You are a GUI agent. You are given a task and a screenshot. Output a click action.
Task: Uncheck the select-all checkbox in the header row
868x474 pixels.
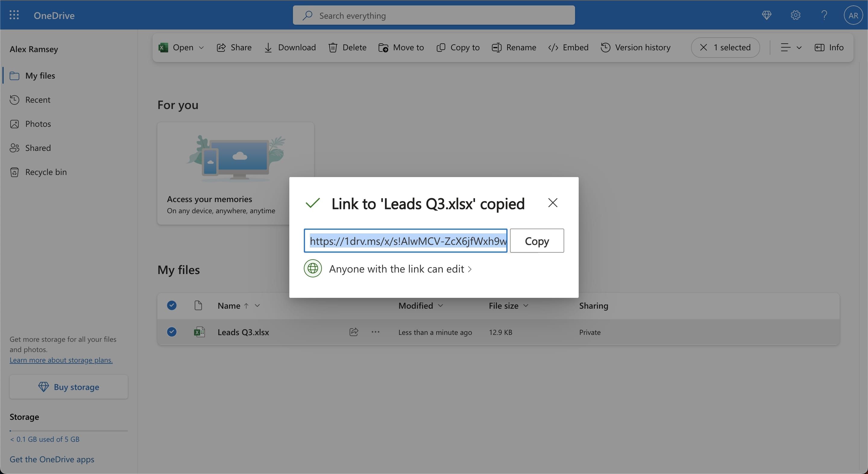(x=171, y=305)
